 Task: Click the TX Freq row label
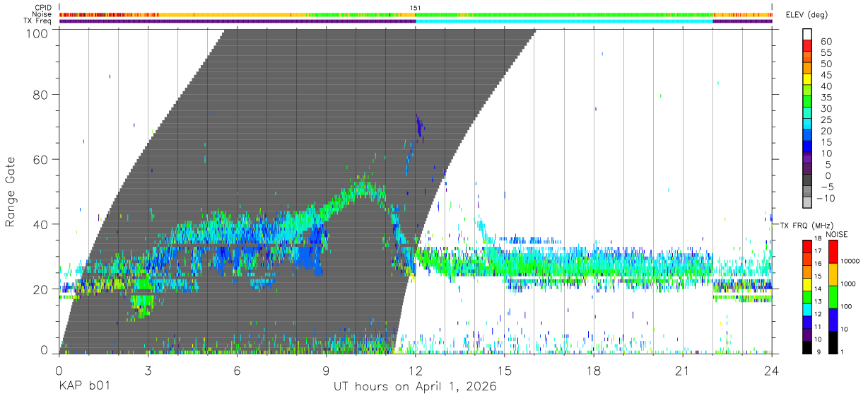click(x=38, y=21)
